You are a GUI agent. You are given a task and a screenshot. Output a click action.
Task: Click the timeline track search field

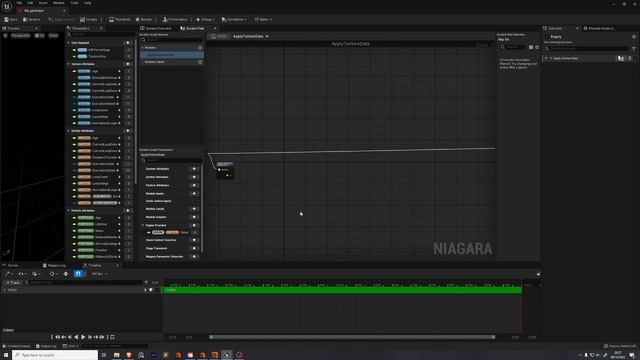click(x=83, y=282)
